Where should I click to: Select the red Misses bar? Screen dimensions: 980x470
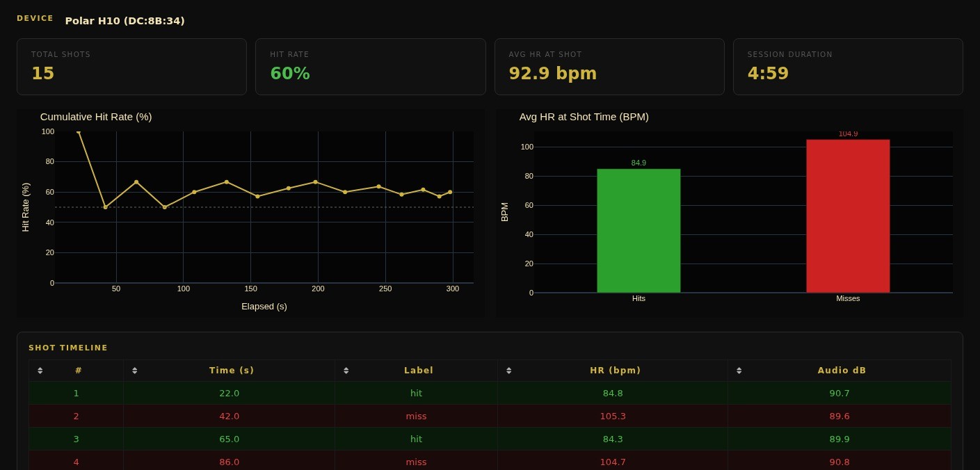(x=848, y=216)
